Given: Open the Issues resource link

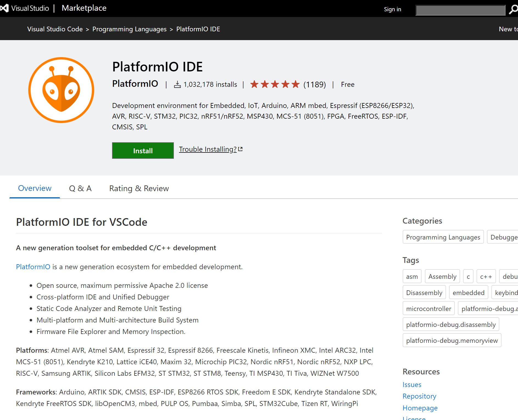Looking at the screenshot, I should 412,385.
